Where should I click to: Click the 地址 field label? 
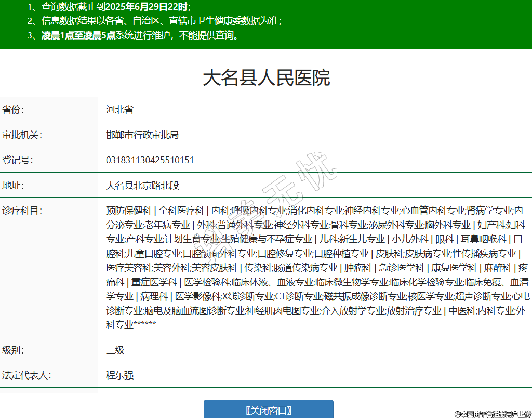(x=14, y=185)
